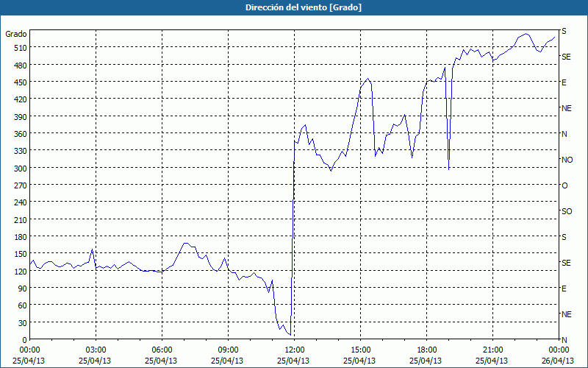Select the 240 value on the left axis
The height and width of the screenshot is (368, 588).
tap(21, 203)
